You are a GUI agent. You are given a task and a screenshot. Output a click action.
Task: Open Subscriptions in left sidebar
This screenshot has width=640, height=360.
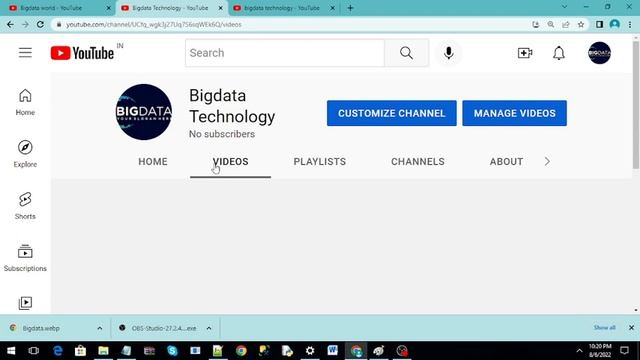tap(25, 258)
